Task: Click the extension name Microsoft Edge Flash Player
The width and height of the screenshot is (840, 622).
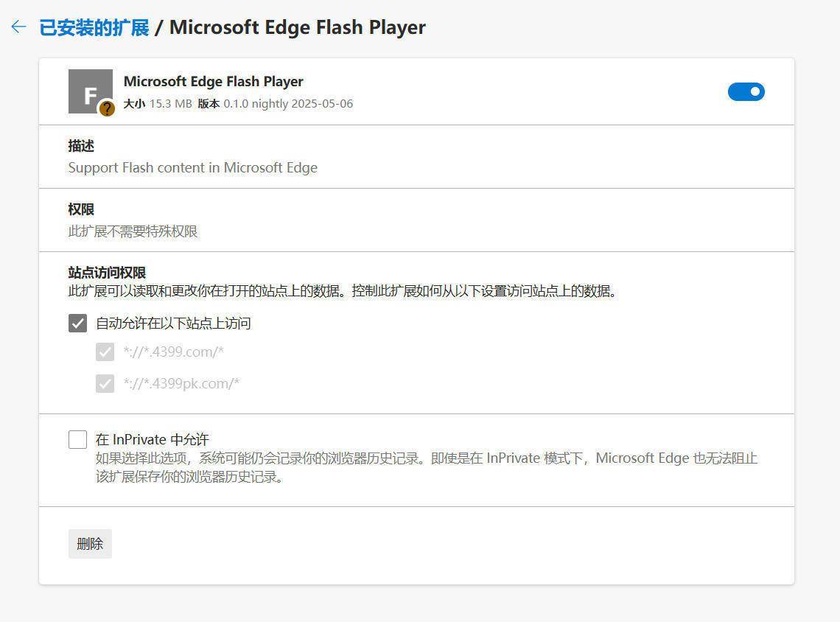Action: click(x=213, y=81)
